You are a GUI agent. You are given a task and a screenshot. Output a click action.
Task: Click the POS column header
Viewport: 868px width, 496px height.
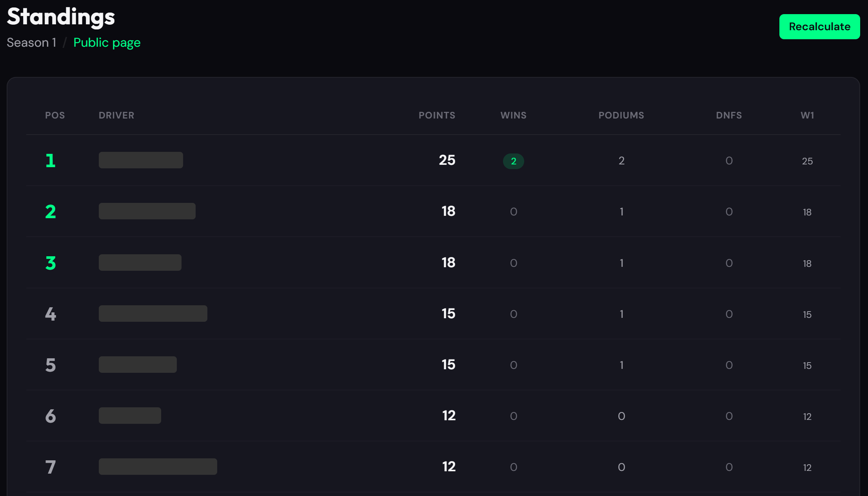point(55,115)
